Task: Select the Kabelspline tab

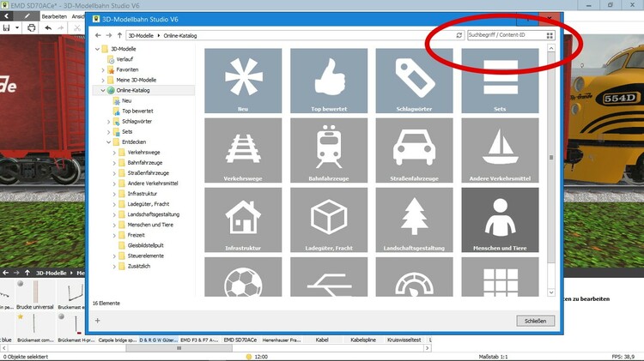Action: click(x=363, y=340)
